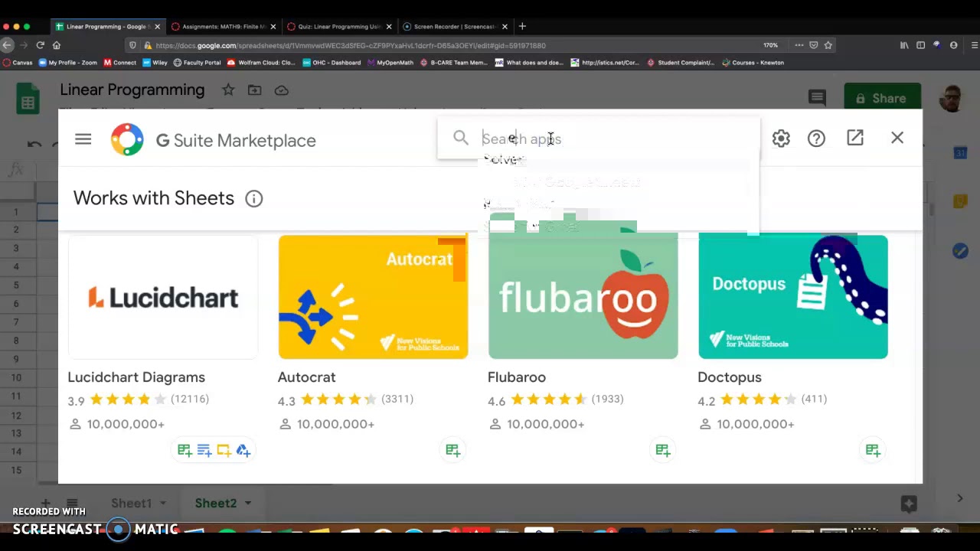Click Autocrat (3311) review count
Viewport: 980px width, 551px height.
397,399
